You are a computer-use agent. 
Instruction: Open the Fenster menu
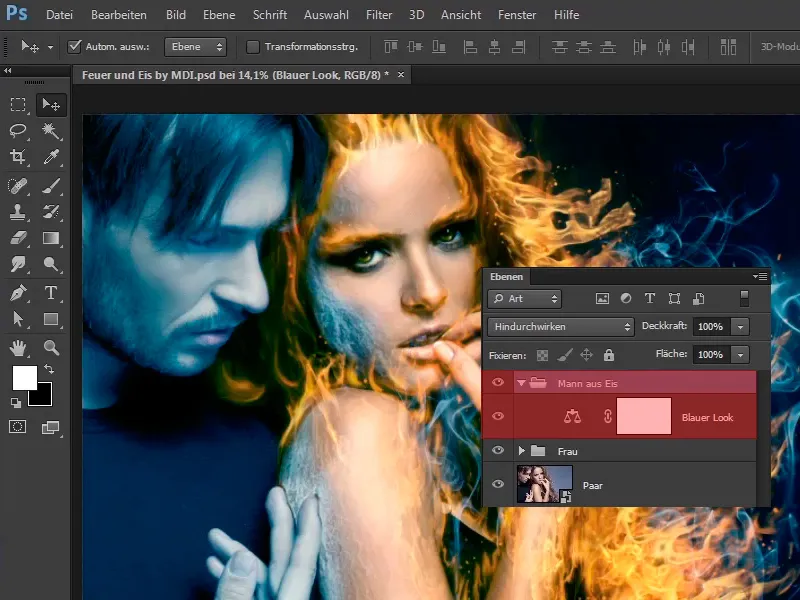click(x=517, y=15)
